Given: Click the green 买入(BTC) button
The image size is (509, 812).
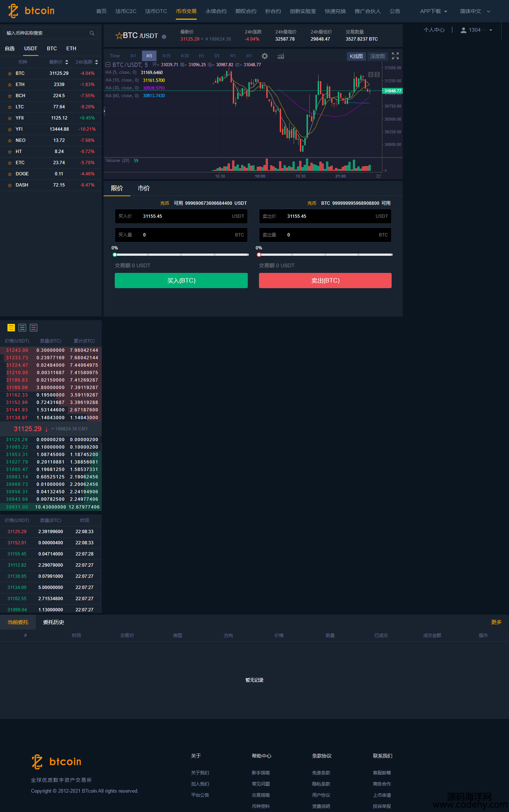Looking at the screenshot, I should [181, 280].
